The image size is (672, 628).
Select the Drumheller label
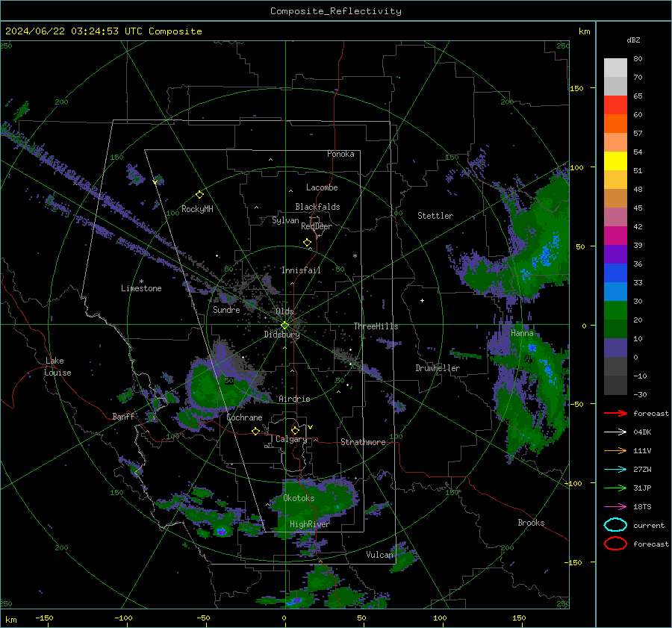point(438,368)
